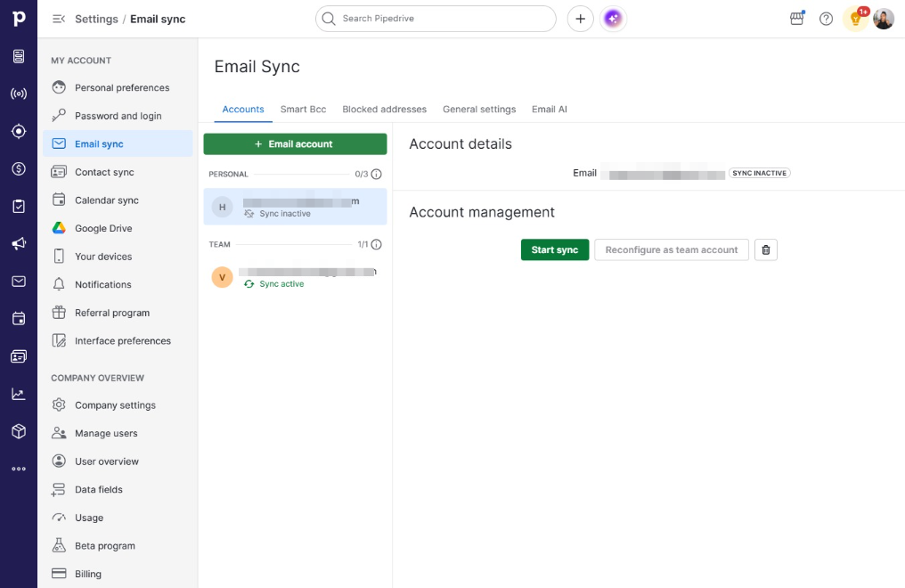Open the help question mark icon
Screen dimensions: 905x588
pyautogui.click(x=826, y=19)
